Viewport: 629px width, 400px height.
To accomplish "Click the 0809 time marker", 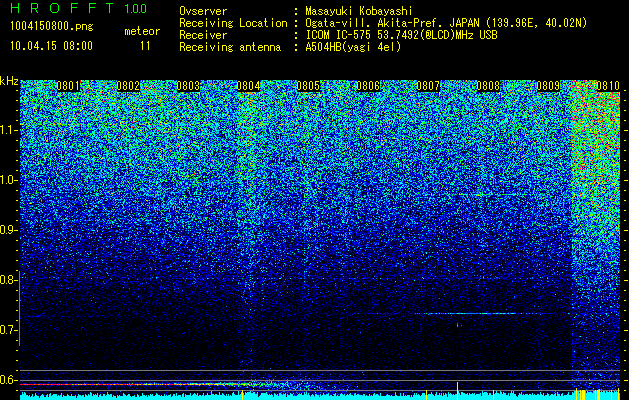I will [x=548, y=86].
